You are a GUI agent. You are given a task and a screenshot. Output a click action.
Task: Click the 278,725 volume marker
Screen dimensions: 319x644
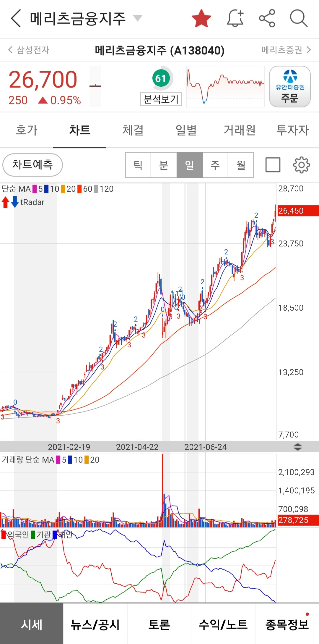298,520
